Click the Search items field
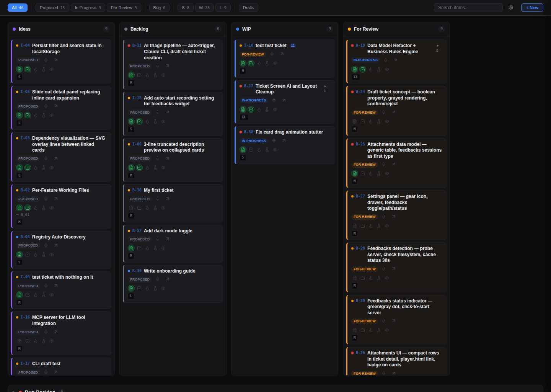The width and height of the screenshot is (551, 392). pos(468,8)
